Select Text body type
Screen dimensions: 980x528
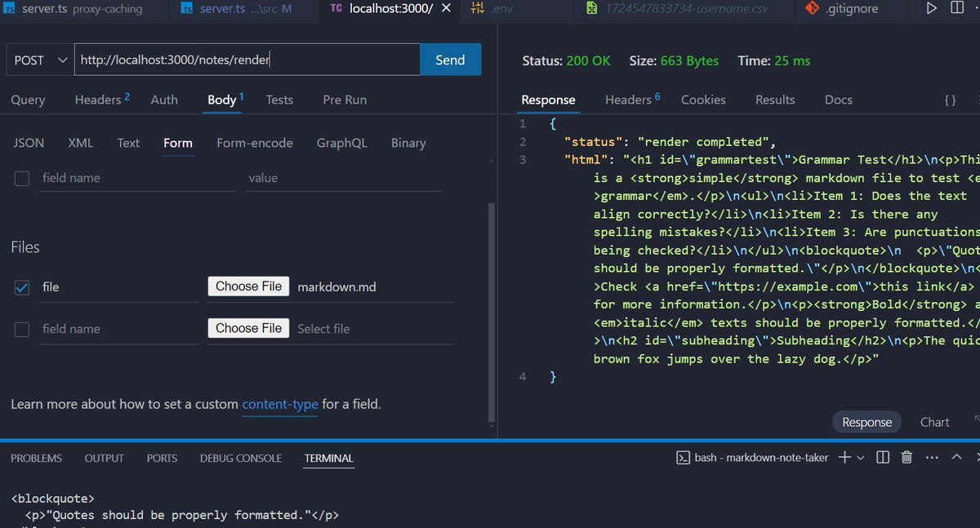pos(128,143)
